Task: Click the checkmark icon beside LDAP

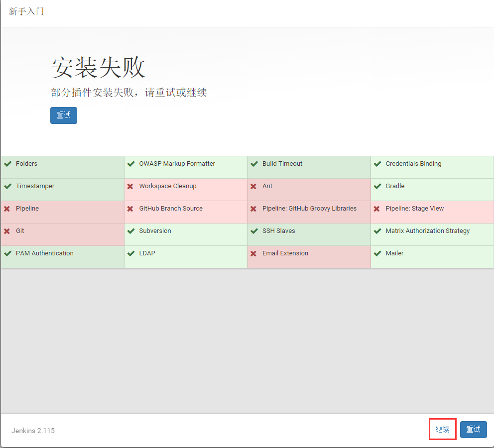Action: (131, 253)
